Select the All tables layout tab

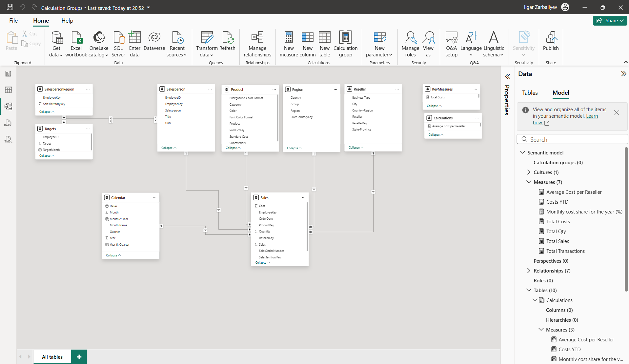click(52, 357)
